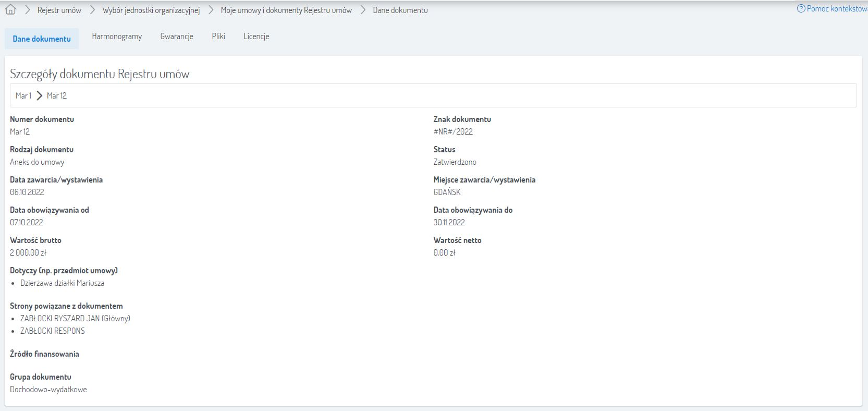
Task: Click Mar 1 parent document link
Action: coord(23,96)
